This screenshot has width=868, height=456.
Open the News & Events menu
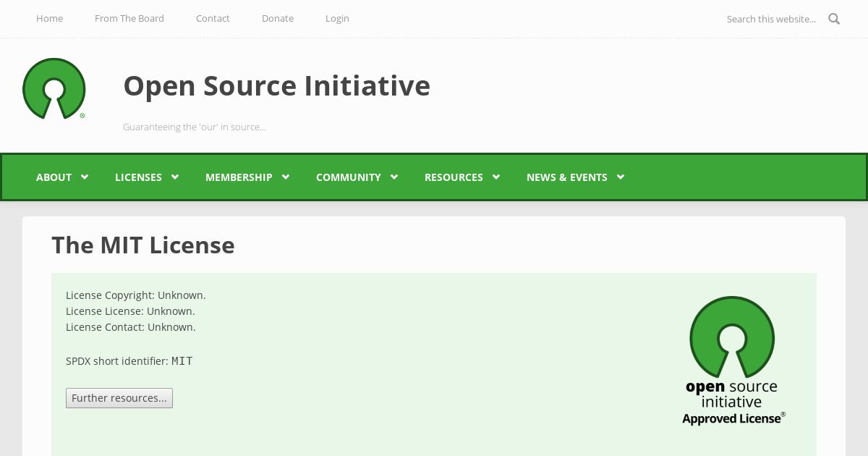tap(566, 177)
